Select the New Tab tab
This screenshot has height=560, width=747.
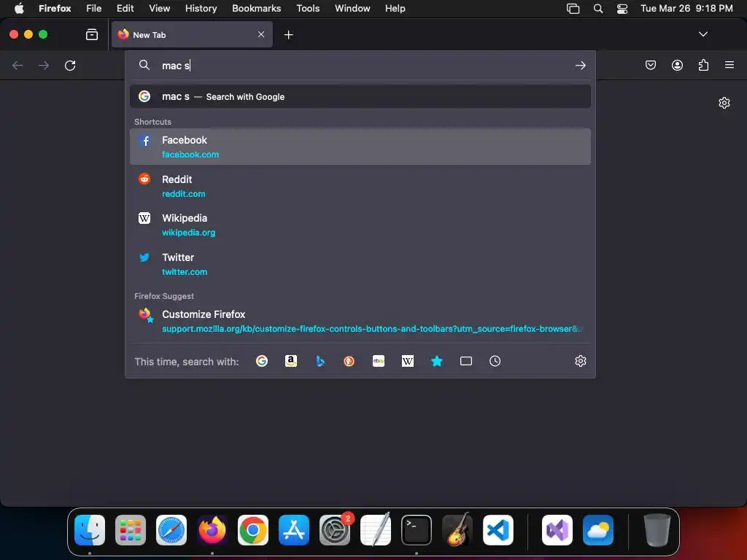192,34
